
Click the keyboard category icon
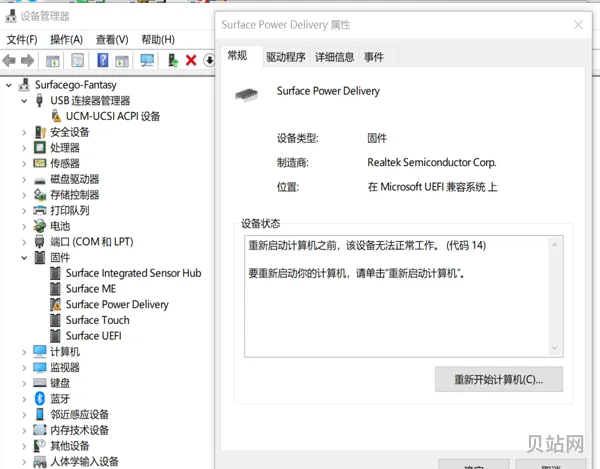(39, 383)
